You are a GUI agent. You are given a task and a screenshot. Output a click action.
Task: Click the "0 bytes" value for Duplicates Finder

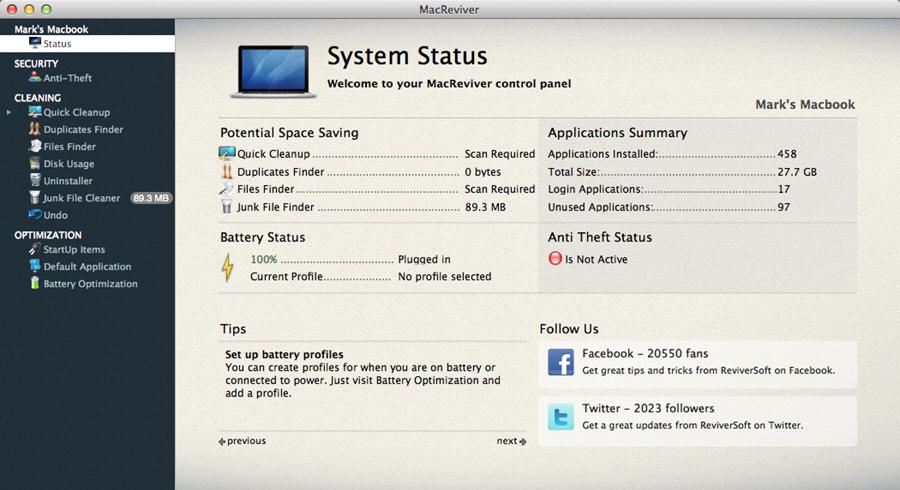point(483,172)
